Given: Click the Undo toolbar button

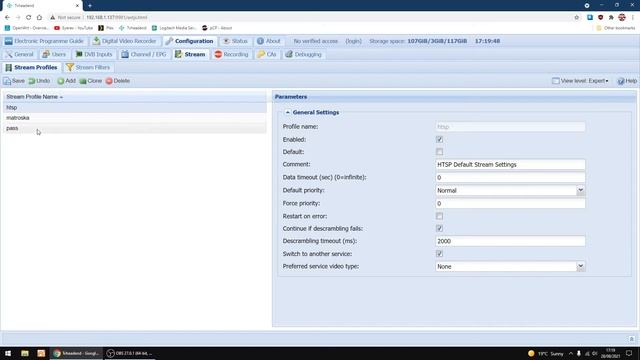Looking at the screenshot, I should point(39,81).
